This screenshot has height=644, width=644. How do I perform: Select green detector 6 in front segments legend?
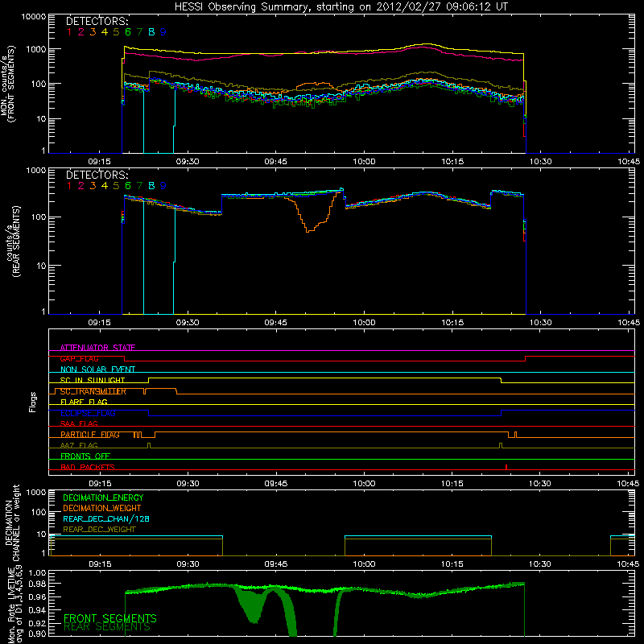pos(128,32)
